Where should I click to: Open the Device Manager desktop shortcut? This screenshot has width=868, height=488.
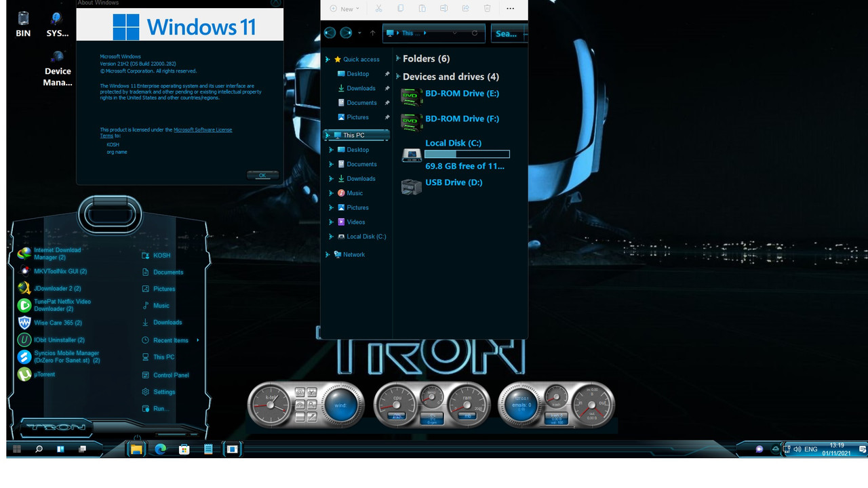pyautogui.click(x=58, y=68)
